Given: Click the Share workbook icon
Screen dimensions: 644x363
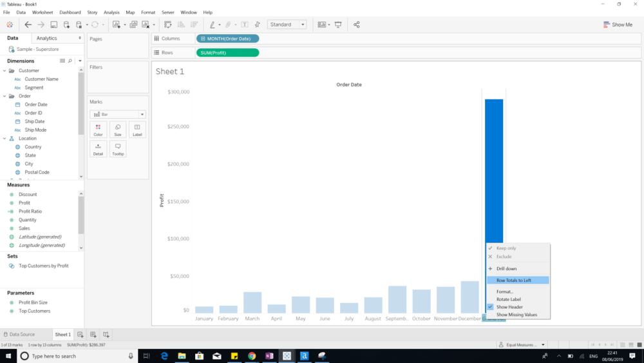Looking at the screenshot, I should [357, 25].
